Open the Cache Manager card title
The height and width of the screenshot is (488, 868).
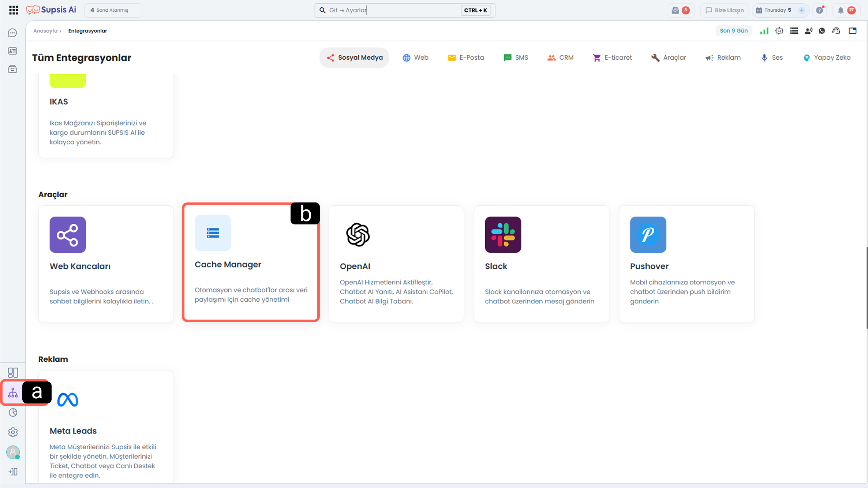point(228,264)
